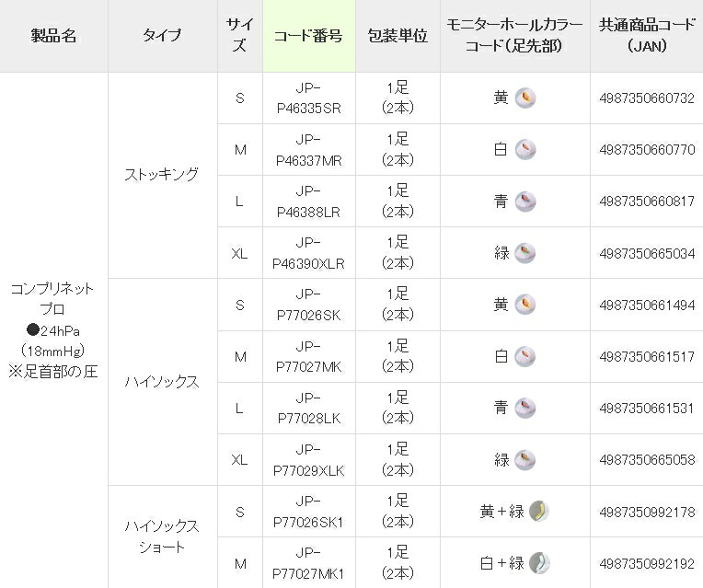This screenshot has width=703, height=588.
Task: Select the コード番号 column header
Action: point(308,36)
